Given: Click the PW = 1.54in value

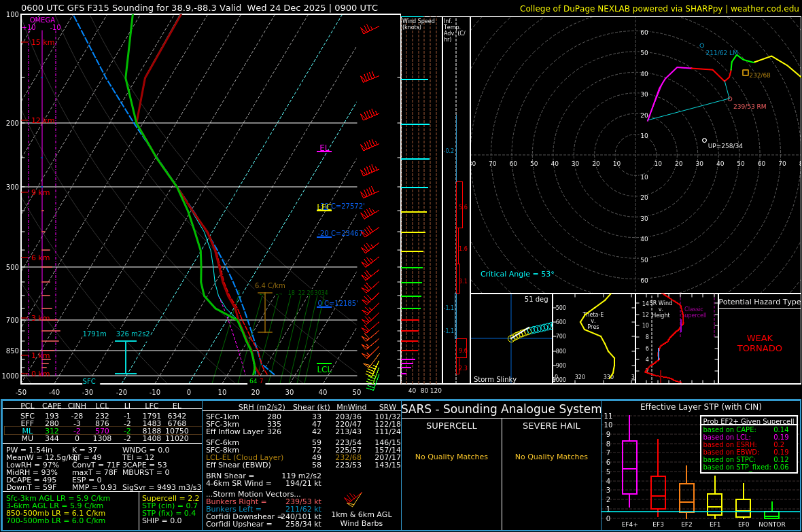Looking at the screenshot, I should 29,450.
